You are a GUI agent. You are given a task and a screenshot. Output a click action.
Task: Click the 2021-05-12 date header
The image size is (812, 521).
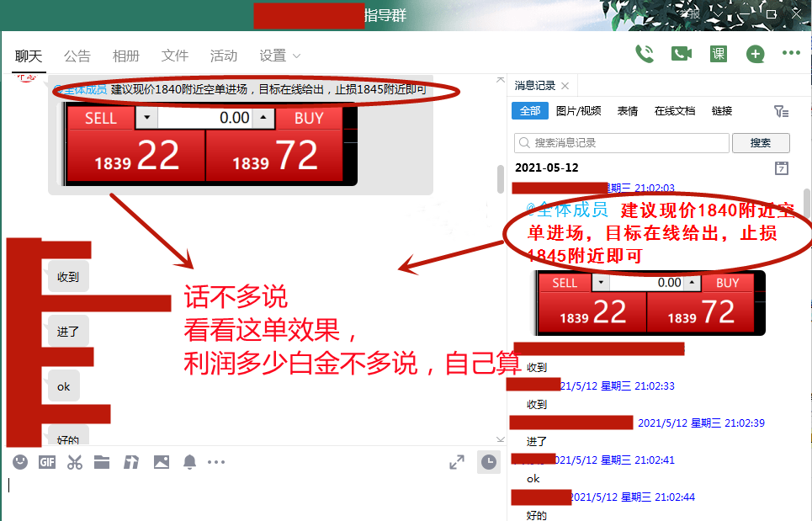click(x=547, y=167)
